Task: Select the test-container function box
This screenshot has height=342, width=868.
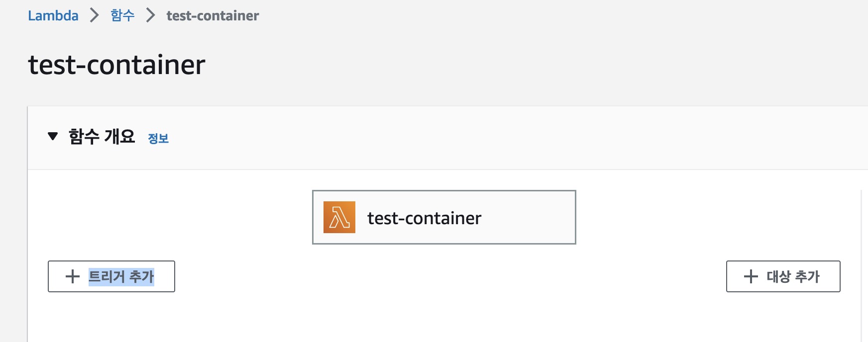Action: pyautogui.click(x=528, y=217)
